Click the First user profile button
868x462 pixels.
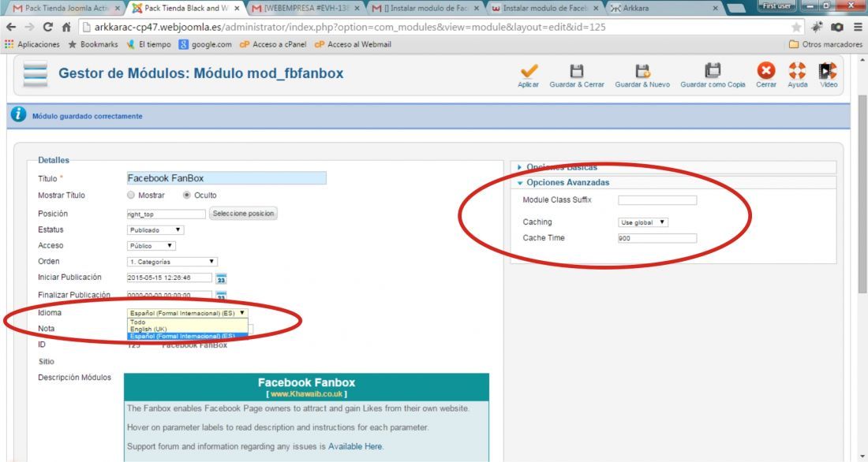(x=776, y=6)
